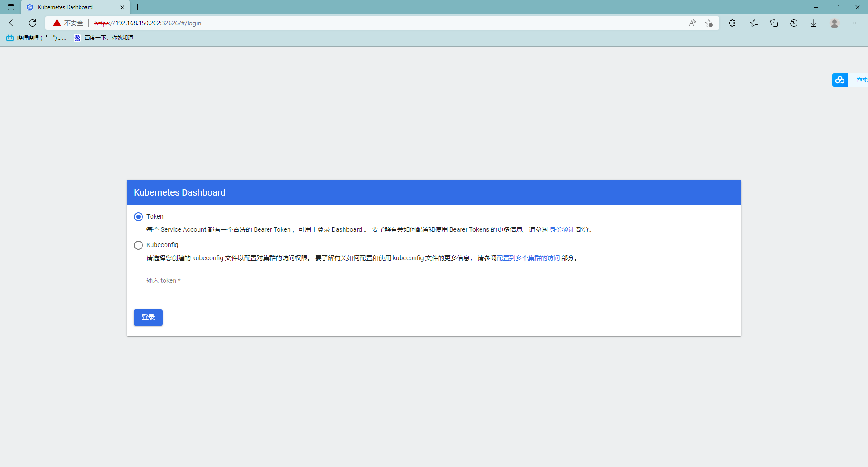The image size is (868, 467).
Task: Click the 拖拽 label on floating widget
Action: point(862,80)
